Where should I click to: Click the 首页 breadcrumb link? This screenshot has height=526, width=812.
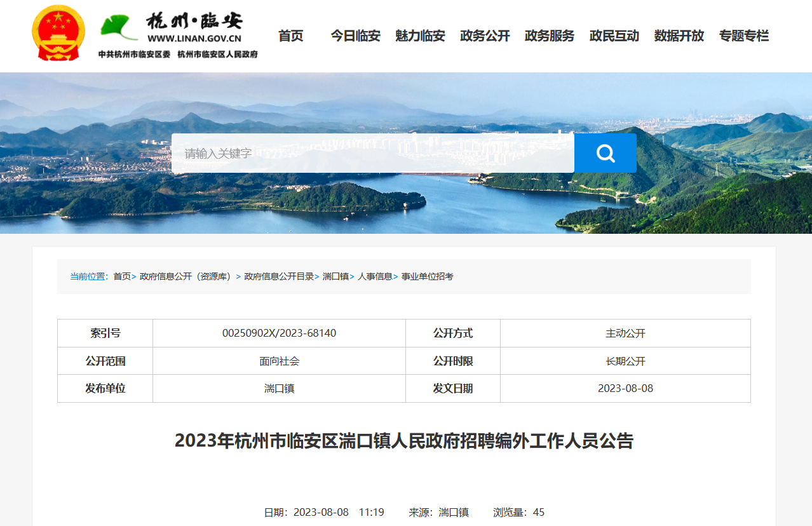pos(122,277)
